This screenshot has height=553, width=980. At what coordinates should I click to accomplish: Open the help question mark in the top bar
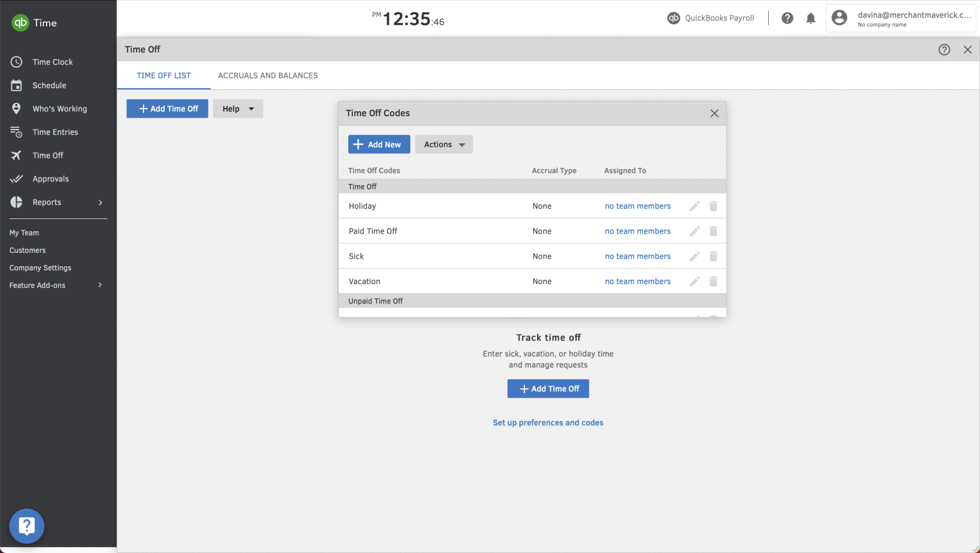[x=787, y=18]
